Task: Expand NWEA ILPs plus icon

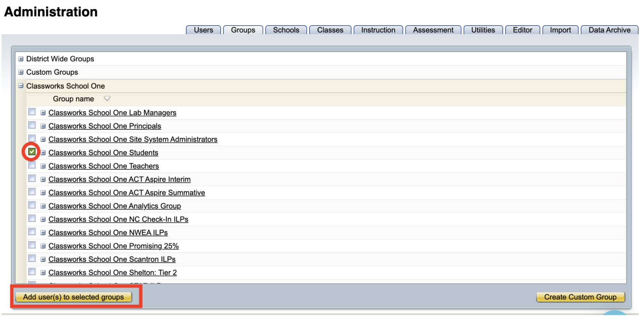Action: coord(43,233)
